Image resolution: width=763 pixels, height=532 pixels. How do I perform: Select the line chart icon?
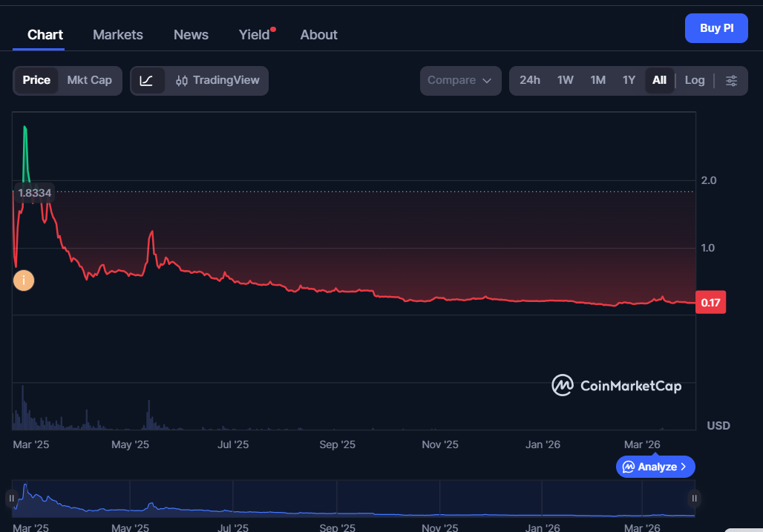(147, 80)
